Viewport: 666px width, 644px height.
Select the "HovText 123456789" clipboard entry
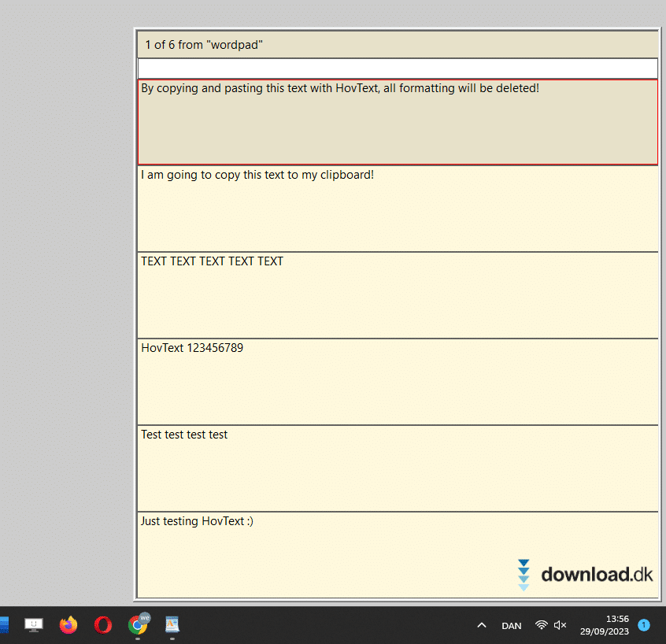pos(398,382)
